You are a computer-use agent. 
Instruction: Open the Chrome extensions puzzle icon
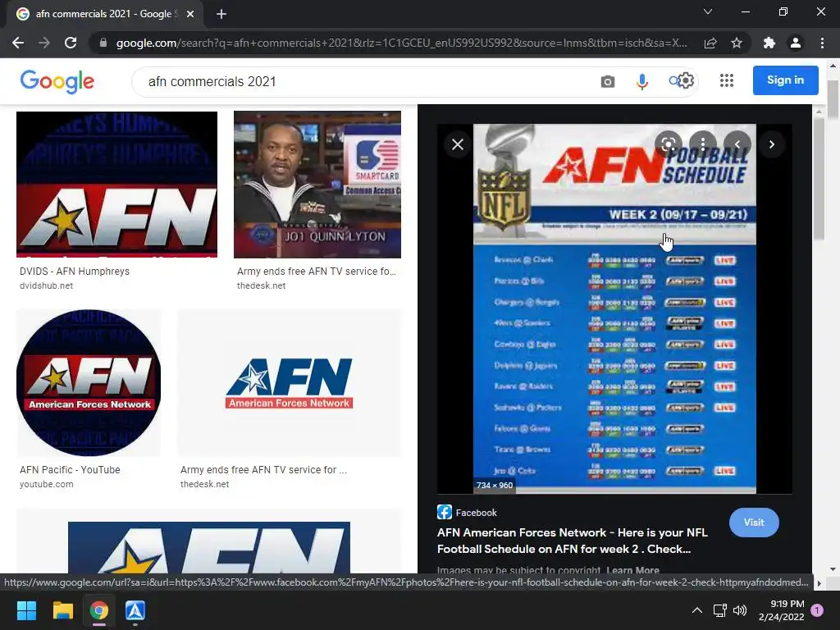(x=769, y=43)
